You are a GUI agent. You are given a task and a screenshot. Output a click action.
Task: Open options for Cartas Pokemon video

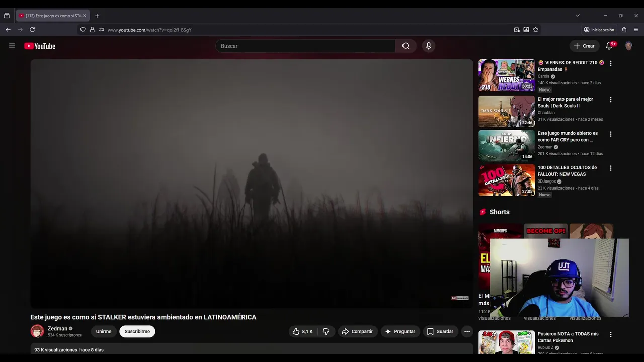(x=611, y=334)
